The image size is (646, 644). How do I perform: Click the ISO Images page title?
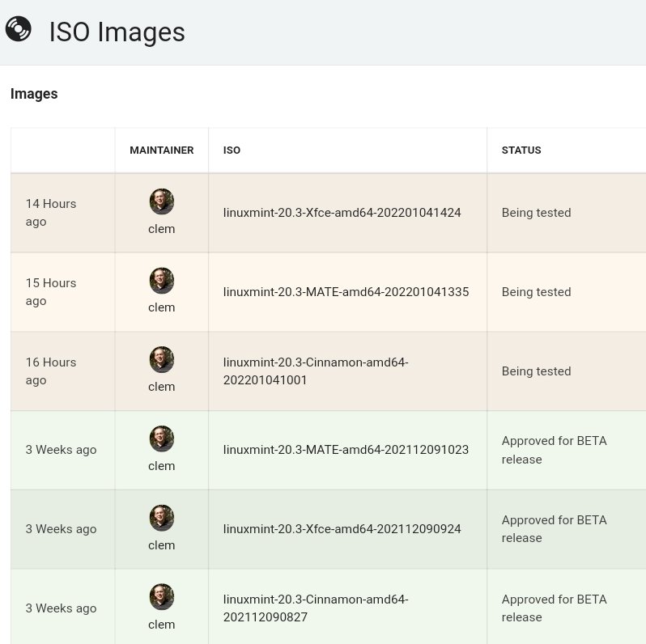tap(117, 32)
